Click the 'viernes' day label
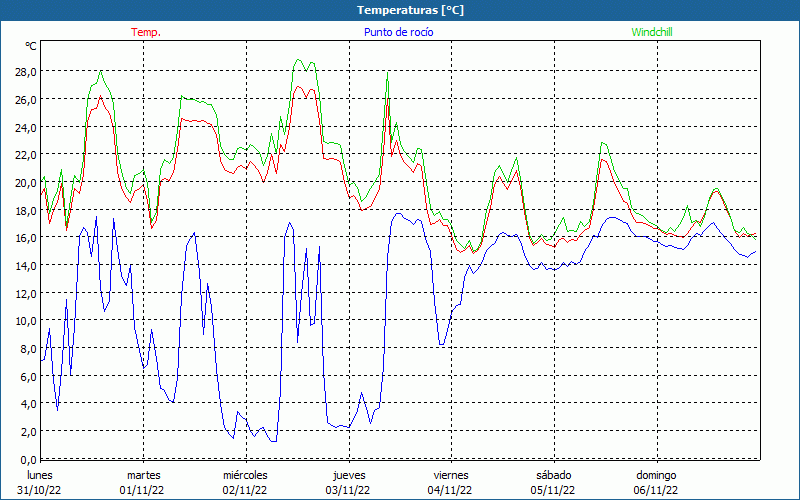The width and height of the screenshot is (800, 500). (451, 475)
